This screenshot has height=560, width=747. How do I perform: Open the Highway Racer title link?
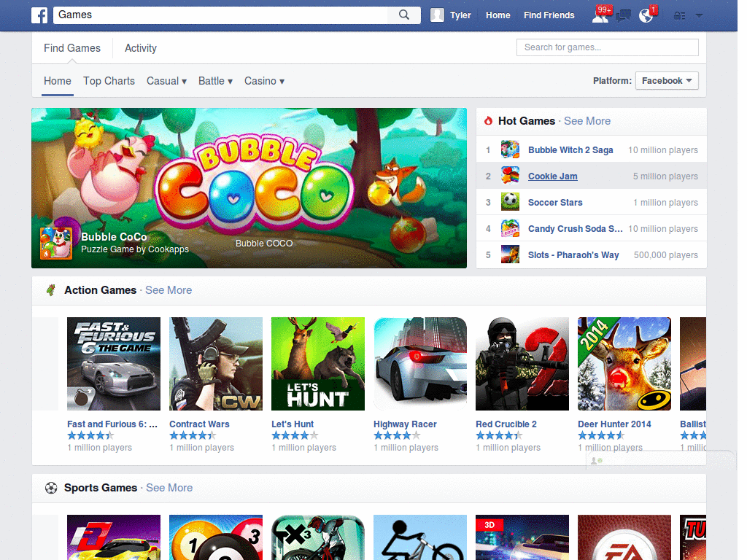click(405, 424)
